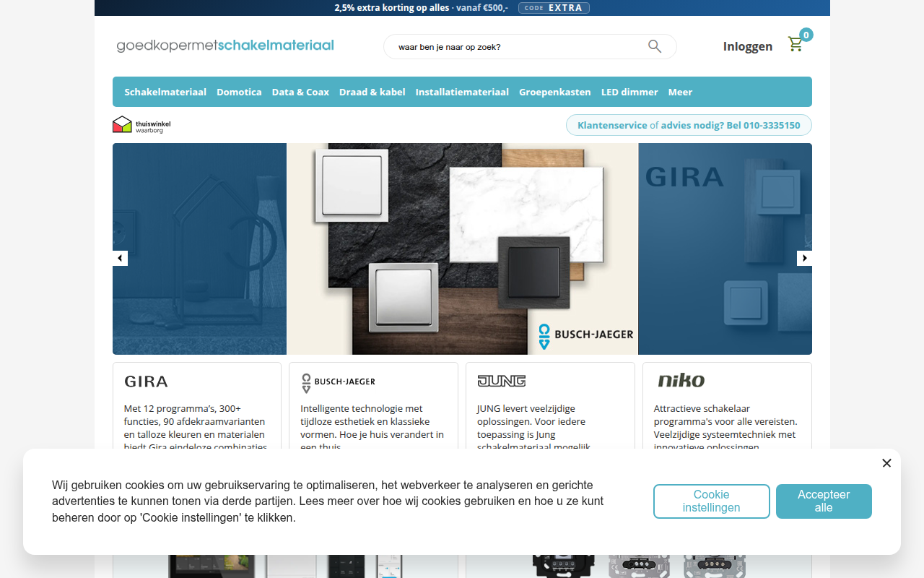Viewport: 924px width, 578px height.
Task: Click the Busch-Jaeger description text
Action: point(372,428)
